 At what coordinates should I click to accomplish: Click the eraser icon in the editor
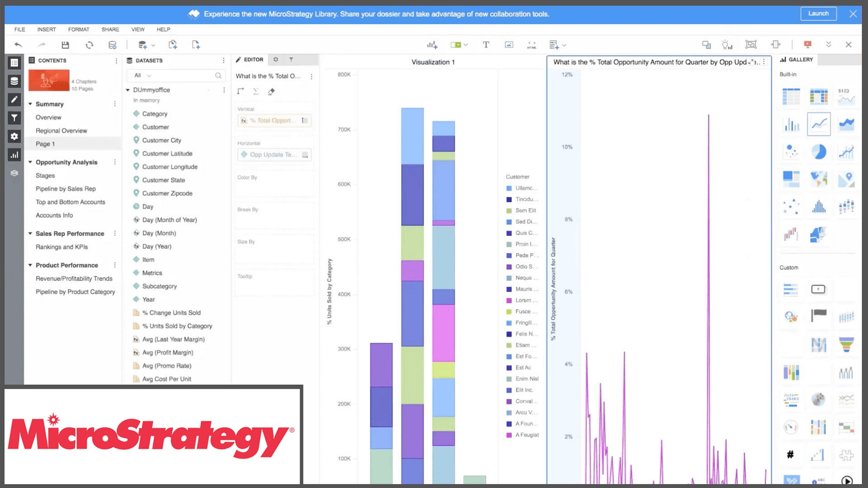tap(271, 92)
